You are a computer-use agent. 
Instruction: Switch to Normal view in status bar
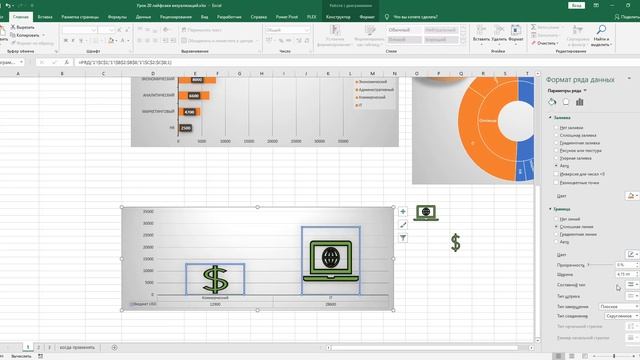pos(558,356)
